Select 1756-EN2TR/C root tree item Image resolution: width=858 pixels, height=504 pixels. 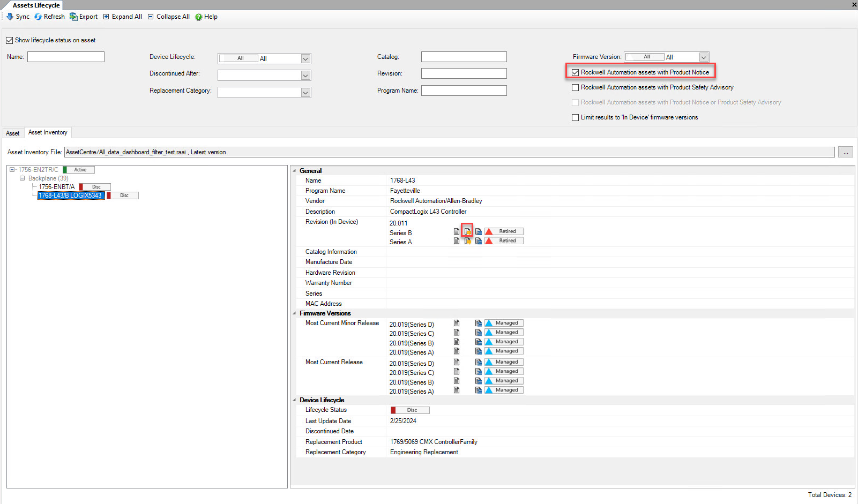(x=39, y=170)
